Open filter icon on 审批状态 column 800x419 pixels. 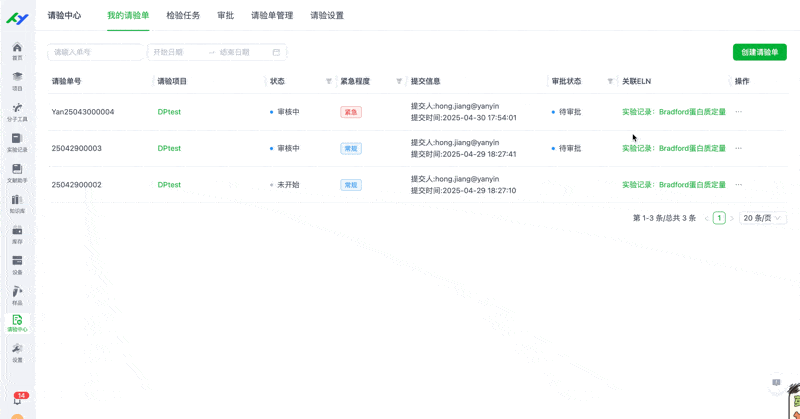point(610,81)
